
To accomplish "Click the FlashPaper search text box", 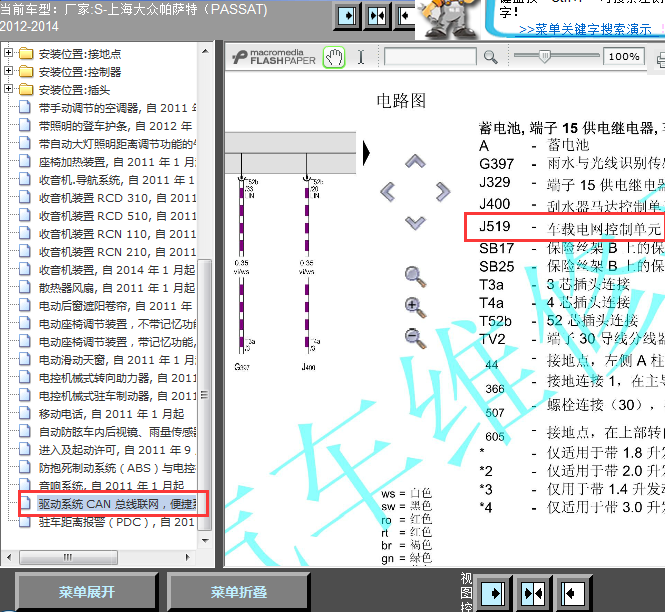I will (x=430, y=56).
